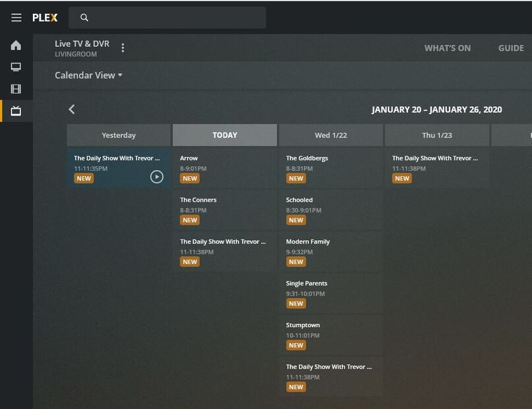Go to Home via sidebar house icon
The width and height of the screenshot is (532, 409).
pos(16,45)
